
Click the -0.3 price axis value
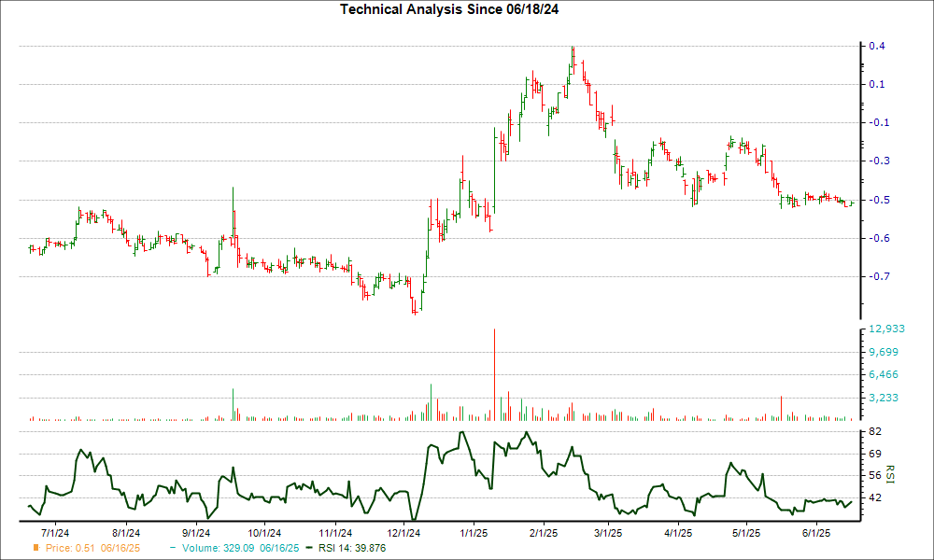tap(877, 161)
